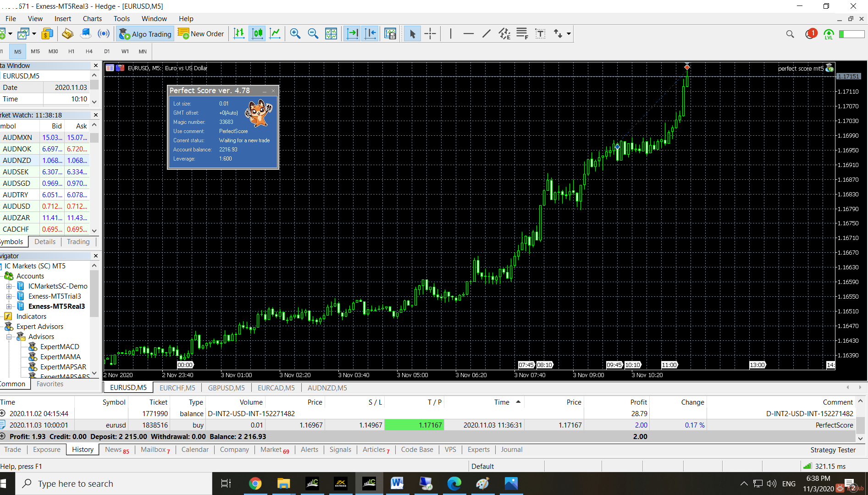Image resolution: width=868 pixels, height=495 pixels.
Task: Select the Fibonacci retracement tool
Action: click(x=522, y=33)
